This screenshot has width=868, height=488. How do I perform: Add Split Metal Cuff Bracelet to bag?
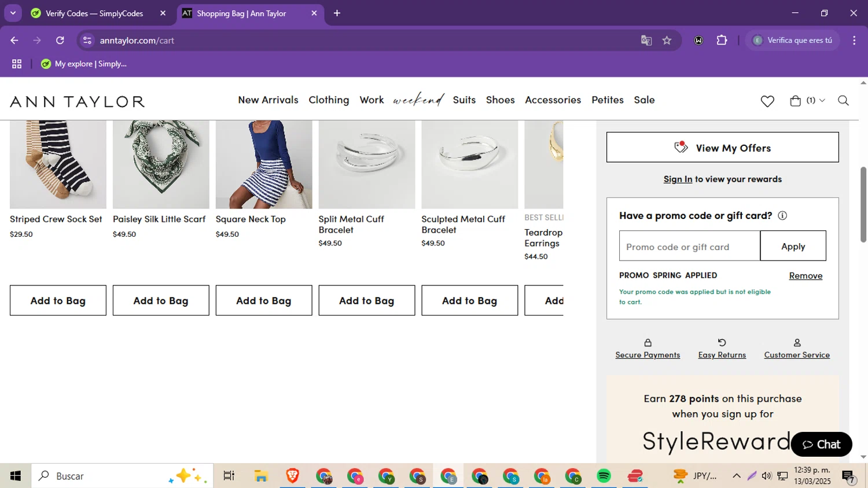pyautogui.click(x=367, y=300)
